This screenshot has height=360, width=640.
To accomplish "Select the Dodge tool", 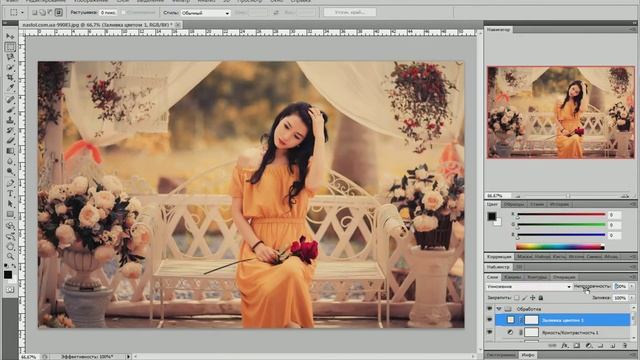I will (10, 171).
